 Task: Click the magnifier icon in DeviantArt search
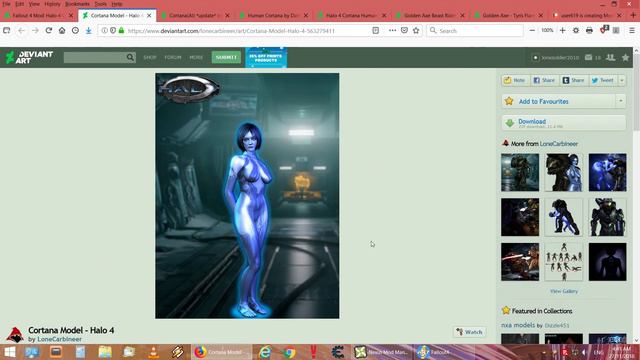pyautogui.click(x=130, y=57)
